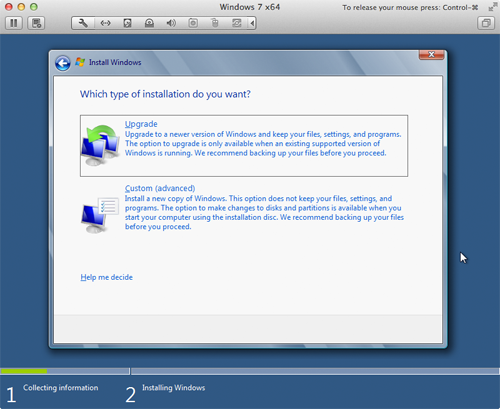
Task: Click the Upgrade computers icon
Action: pyautogui.click(x=100, y=146)
